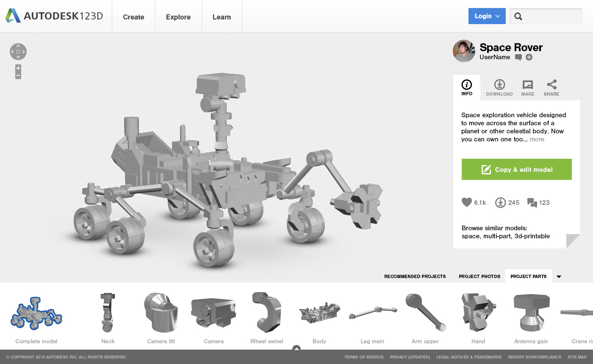This screenshot has width=593, height=364.
Task: Click the Autodesk 123D logo
Action: coord(54,16)
